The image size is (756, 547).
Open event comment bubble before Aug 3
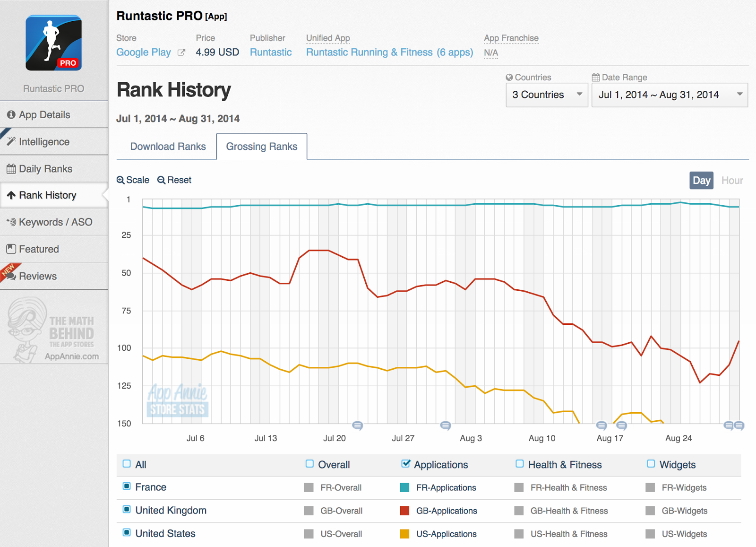tap(446, 425)
